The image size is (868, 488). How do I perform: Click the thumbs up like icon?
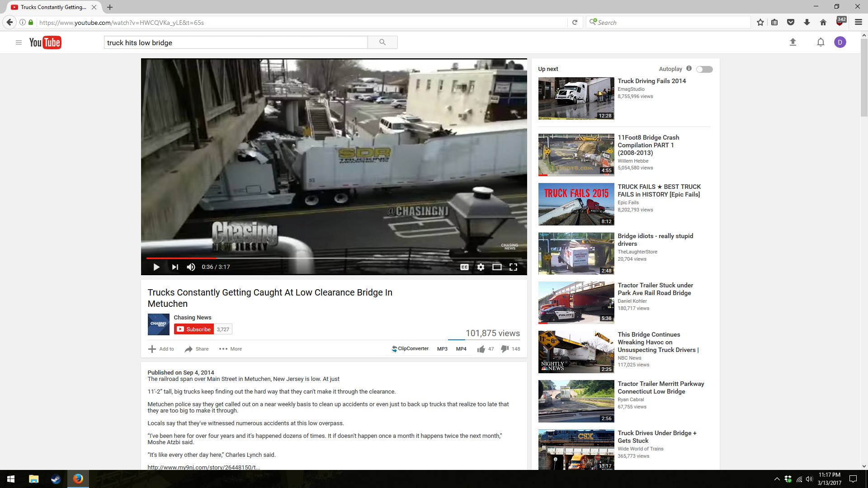tap(481, 349)
